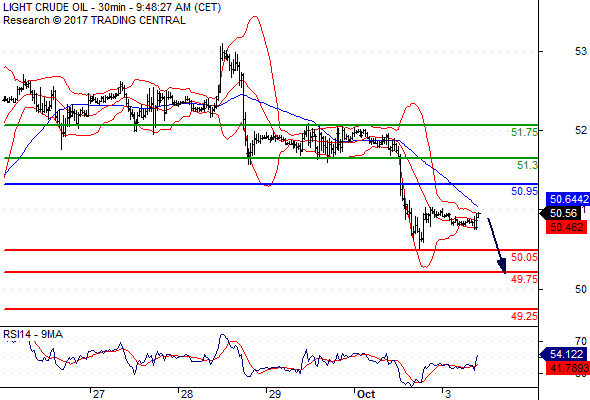590x400 pixels.
Task: Click the red 50.462 price tag
Action: point(566,227)
